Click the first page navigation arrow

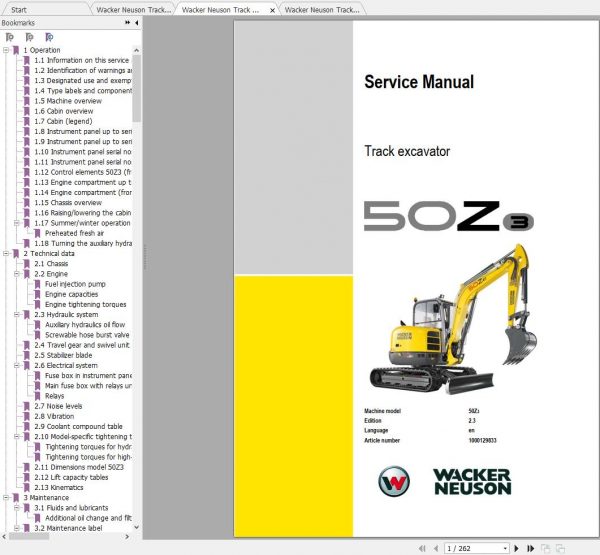pyautogui.click(x=422, y=548)
